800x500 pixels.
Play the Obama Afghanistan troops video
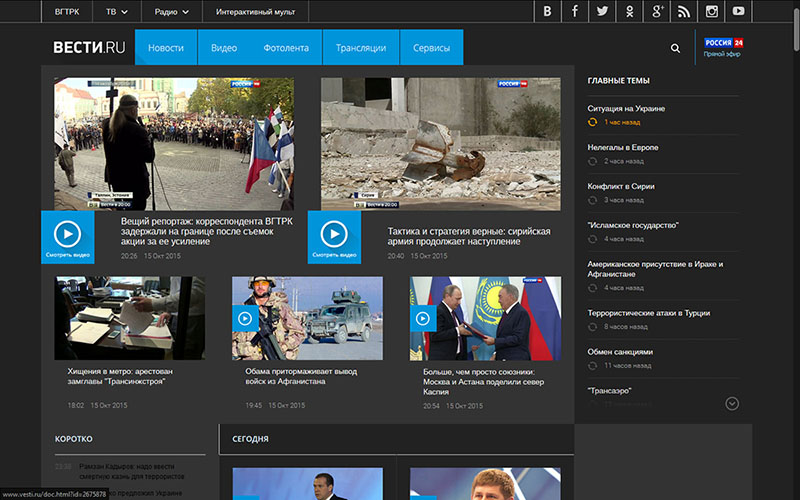pyautogui.click(x=245, y=319)
